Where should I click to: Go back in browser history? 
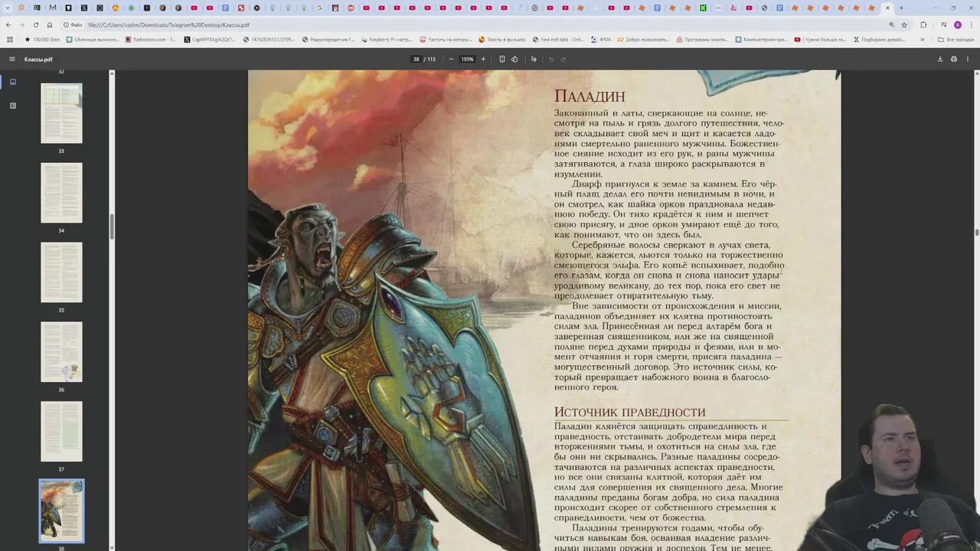point(8,24)
